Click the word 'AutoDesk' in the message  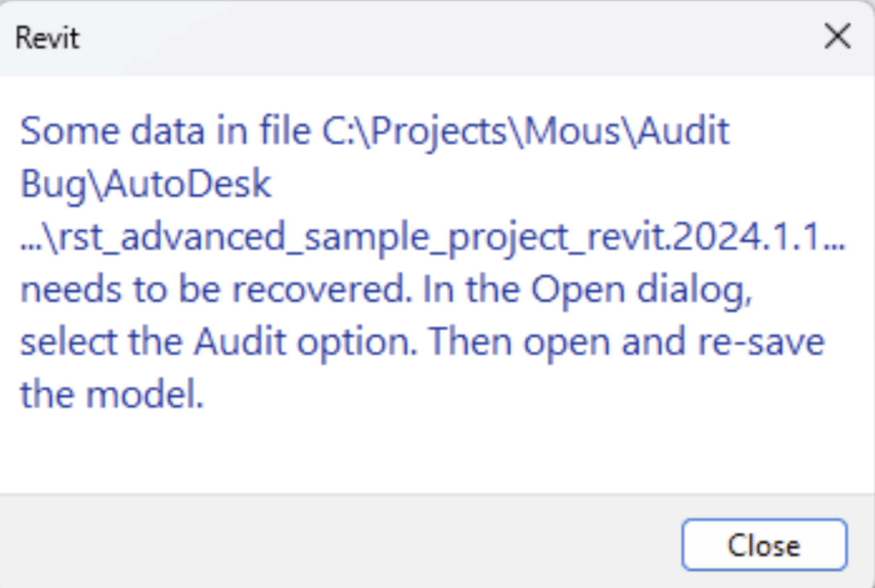[x=187, y=184]
